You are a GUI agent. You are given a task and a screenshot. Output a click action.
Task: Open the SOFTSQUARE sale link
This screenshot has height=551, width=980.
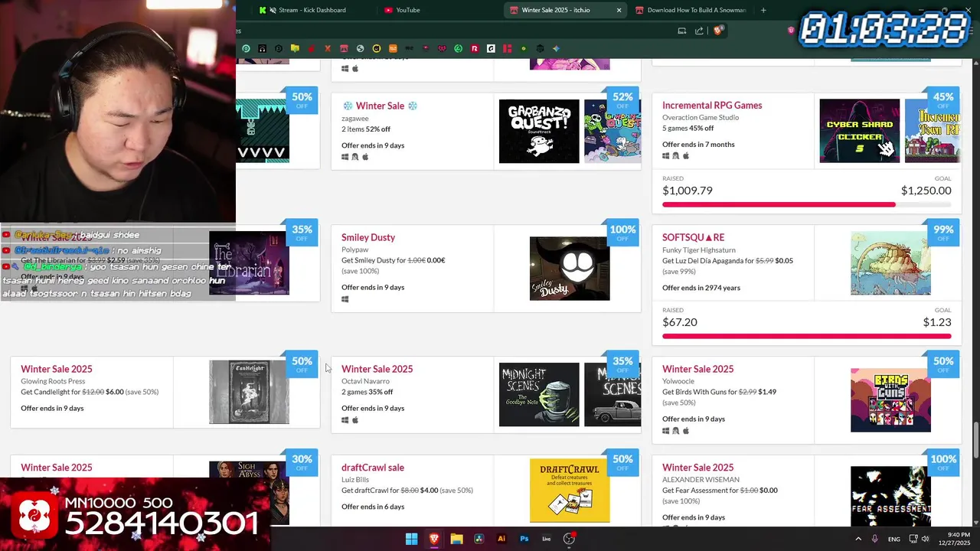pos(693,237)
